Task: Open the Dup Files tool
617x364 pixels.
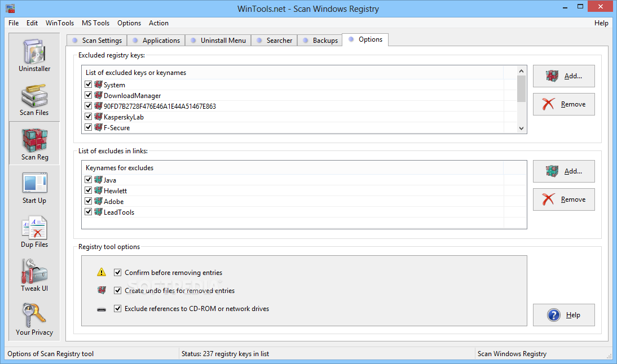Action: 34,232
